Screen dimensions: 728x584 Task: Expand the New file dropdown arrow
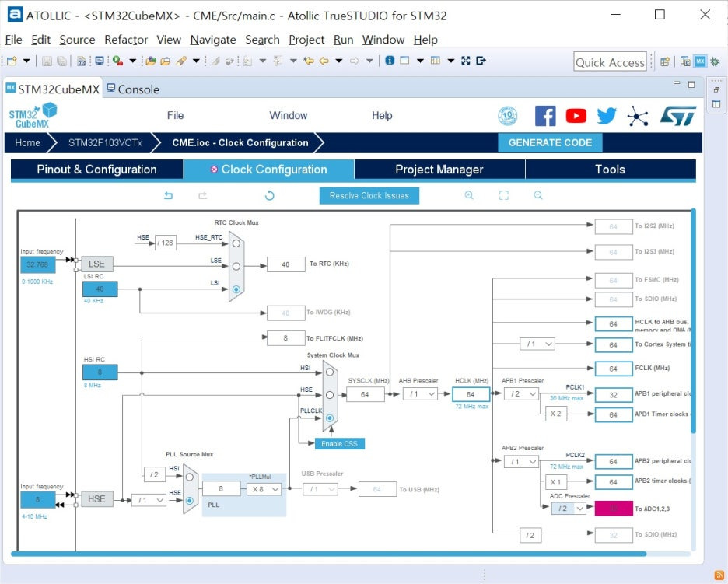tap(26, 61)
